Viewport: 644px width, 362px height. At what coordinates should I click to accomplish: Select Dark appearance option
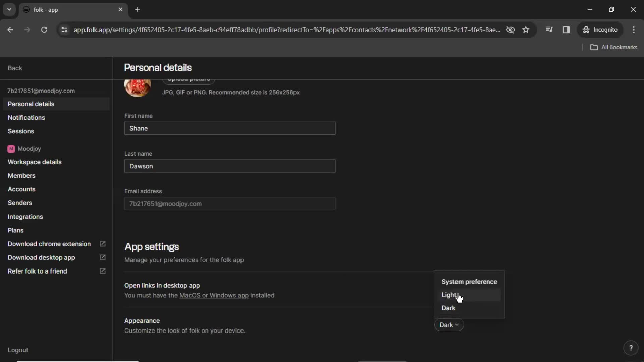(448, 308)
